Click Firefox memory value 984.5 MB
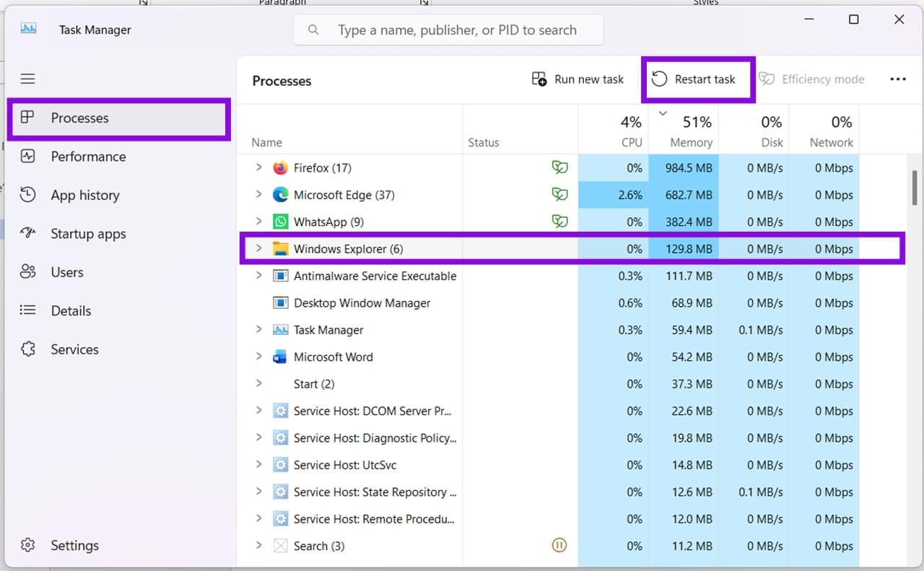Viewport: 924px width, 571px height. 683,168
